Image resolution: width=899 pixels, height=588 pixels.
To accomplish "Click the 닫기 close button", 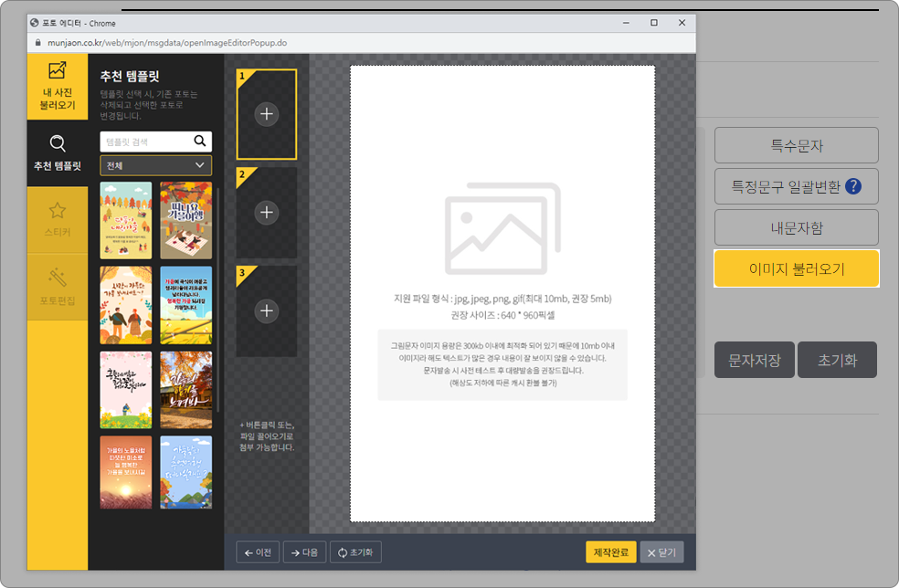I will pyautogui.click(x=661, y=552).
